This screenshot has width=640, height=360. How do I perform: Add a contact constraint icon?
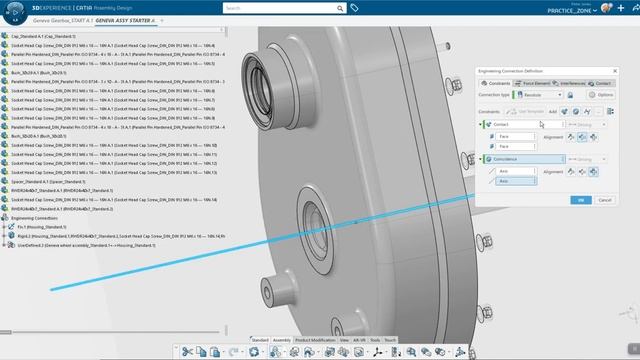tap(564, 111)
